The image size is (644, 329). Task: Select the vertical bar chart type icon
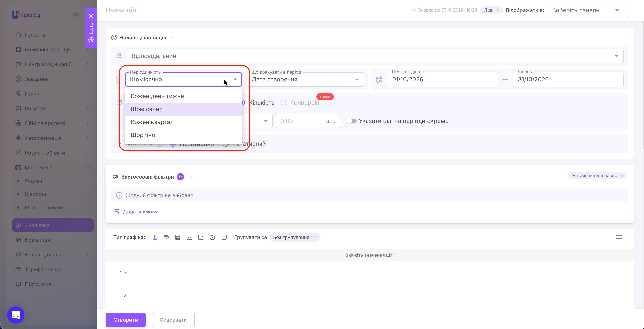[155, 237]
